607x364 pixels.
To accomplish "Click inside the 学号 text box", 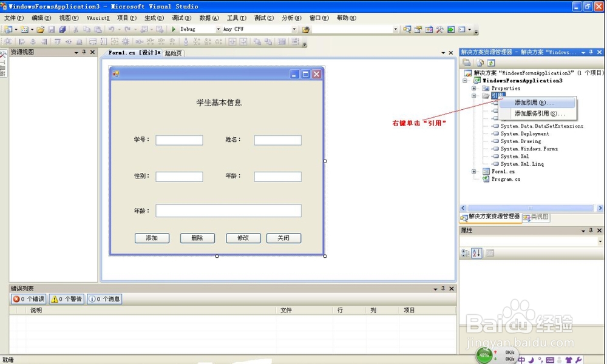I will point(178,140).
